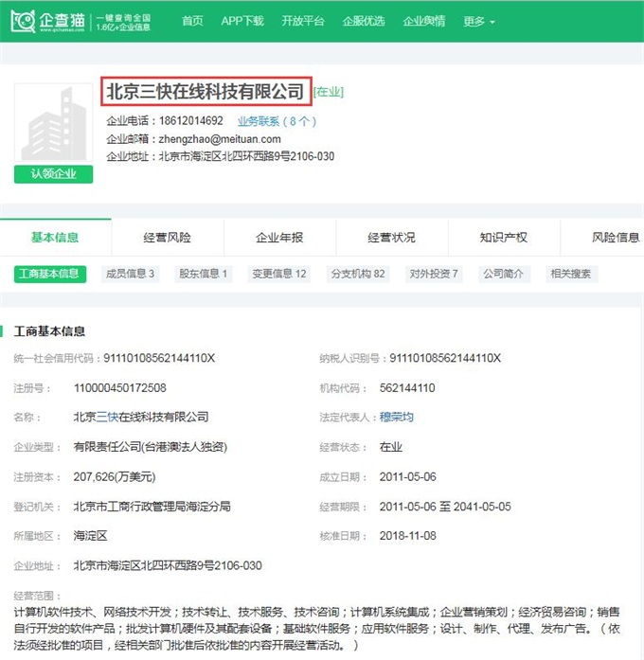Open the 首页 navigation item
644x660 pixels.
(x=192, y=21)
